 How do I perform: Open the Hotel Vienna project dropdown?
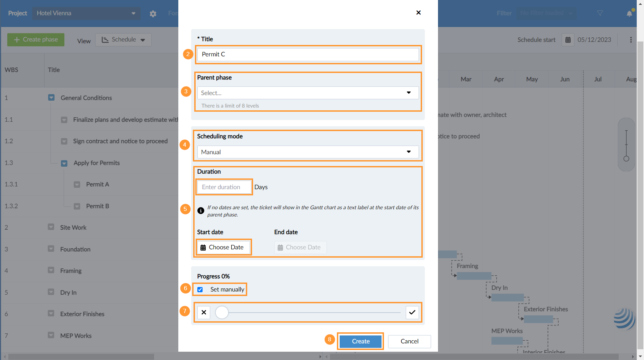(86, 13)
